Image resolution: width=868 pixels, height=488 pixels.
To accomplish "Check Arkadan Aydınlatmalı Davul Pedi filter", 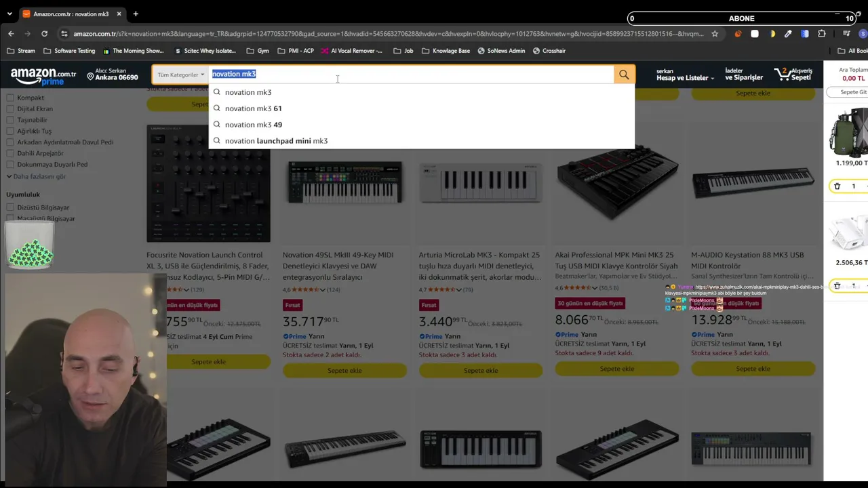I will pos(10,142).
